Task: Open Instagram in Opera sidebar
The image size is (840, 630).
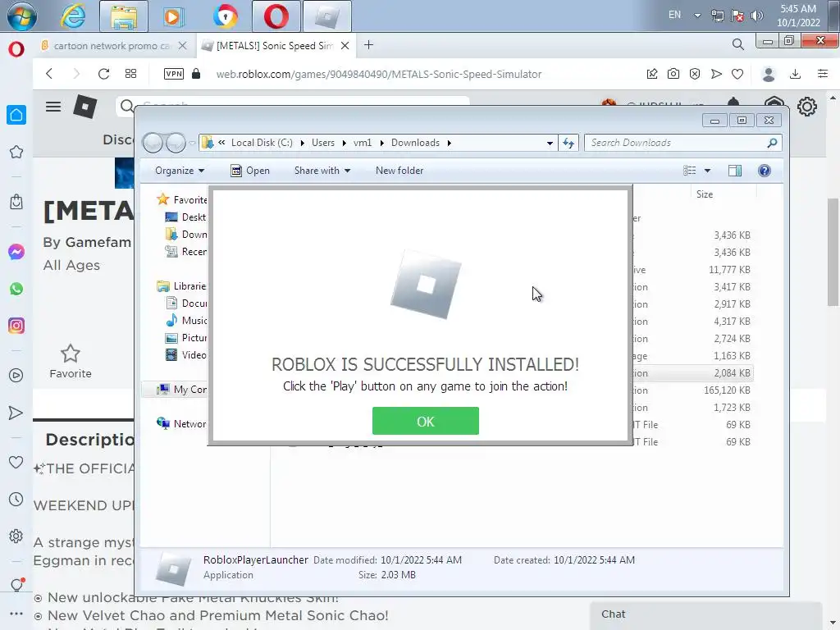Action: [x=16, y=325]
